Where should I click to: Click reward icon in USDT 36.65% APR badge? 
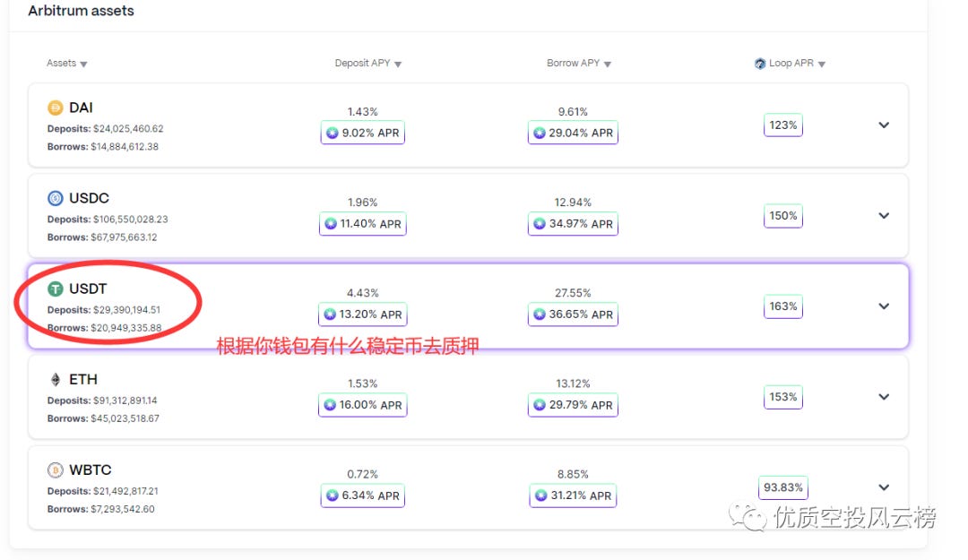click(x=540, y=314)
